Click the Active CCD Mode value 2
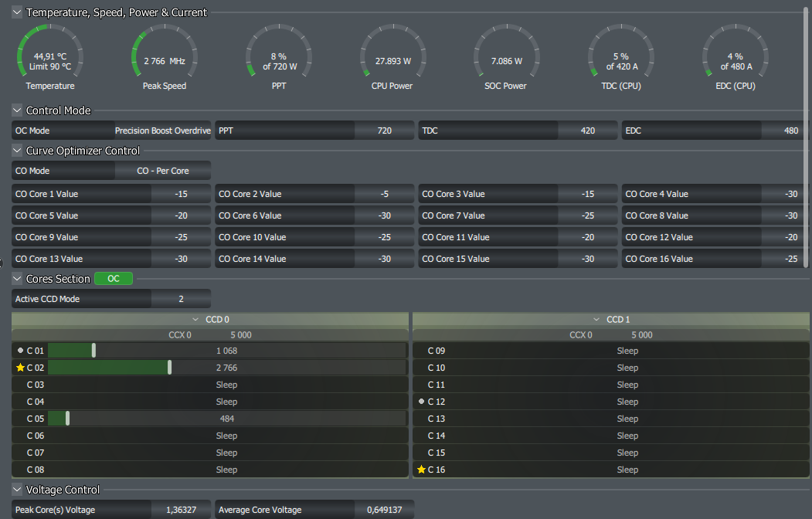 (181, 299)
